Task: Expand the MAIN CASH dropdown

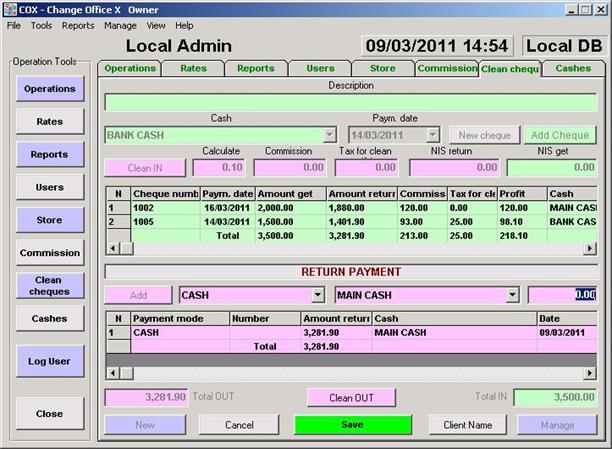Action: pyautogui.click(x=512, y=295)
